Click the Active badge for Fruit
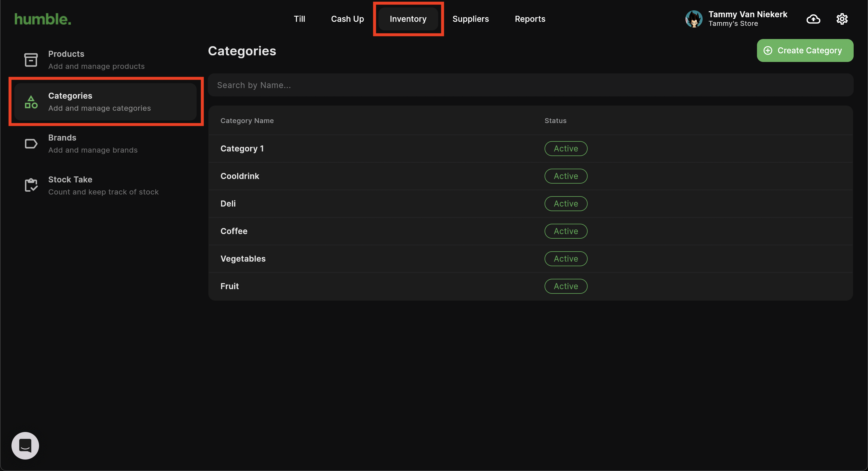The image size is (868, 471). 566,286
